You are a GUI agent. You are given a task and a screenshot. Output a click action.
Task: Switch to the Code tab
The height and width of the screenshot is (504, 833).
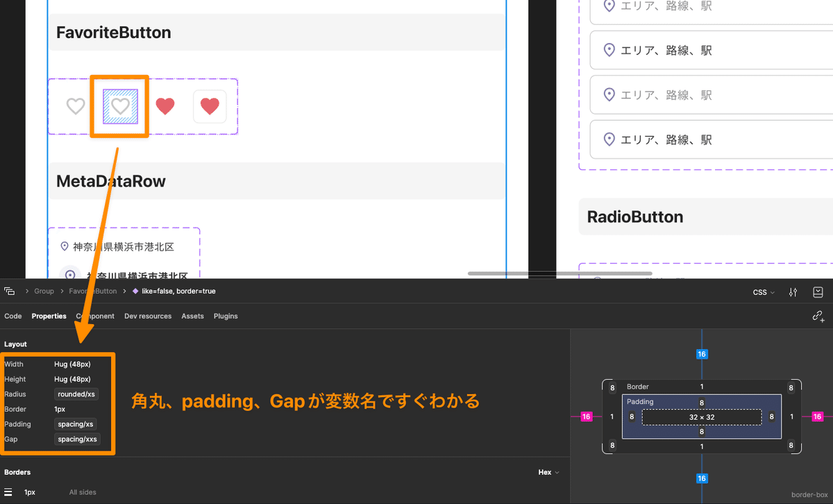click(13, 316)
